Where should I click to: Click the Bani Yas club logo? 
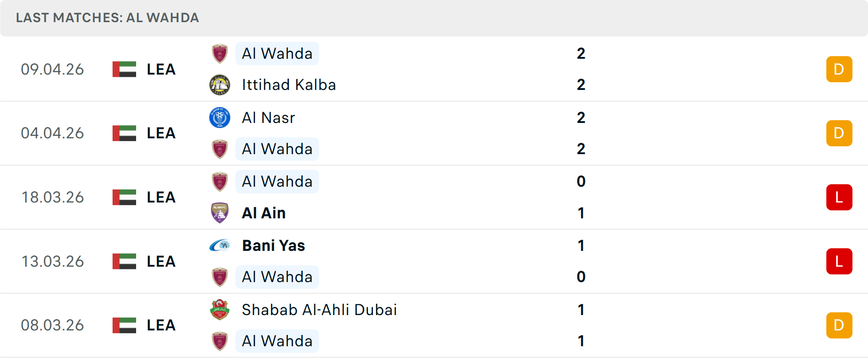point(219,245)
